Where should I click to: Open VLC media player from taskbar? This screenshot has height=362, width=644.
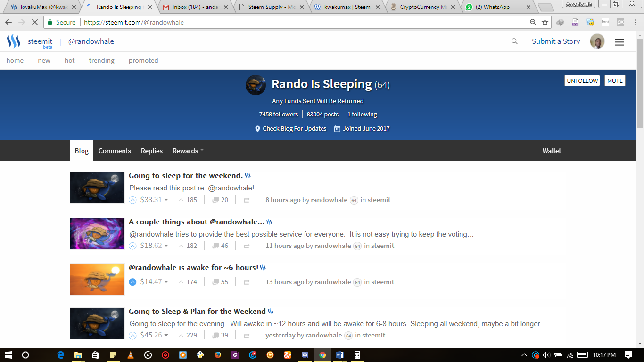(x=131, y=355)
